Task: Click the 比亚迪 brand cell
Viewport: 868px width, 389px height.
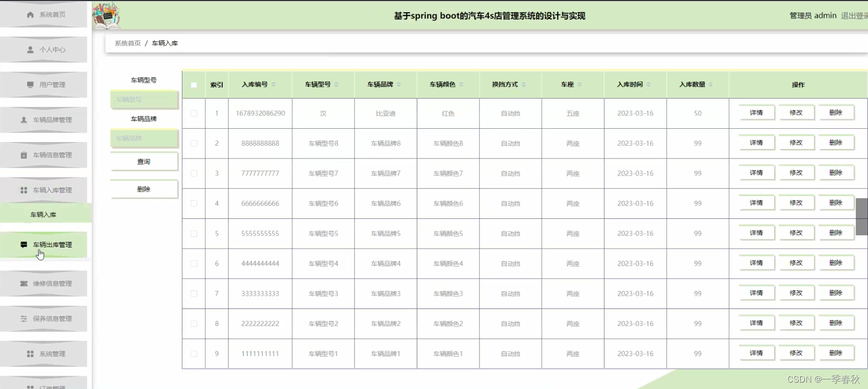Action: [385, 113]
